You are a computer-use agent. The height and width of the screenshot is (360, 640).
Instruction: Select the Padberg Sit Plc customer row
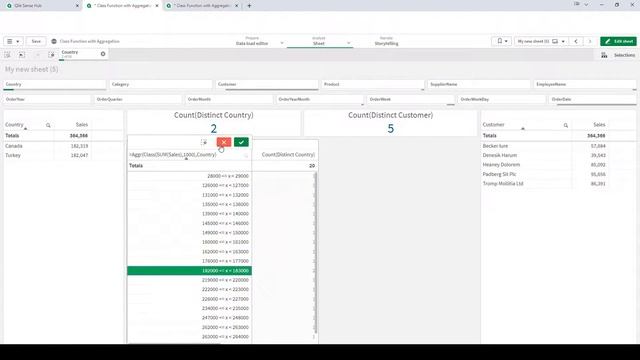[544, 174]
